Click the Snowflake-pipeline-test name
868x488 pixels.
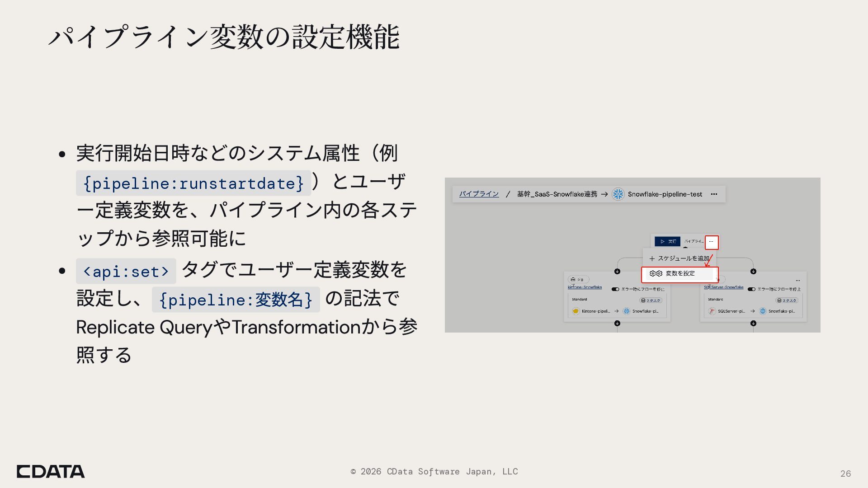(665, 194)
